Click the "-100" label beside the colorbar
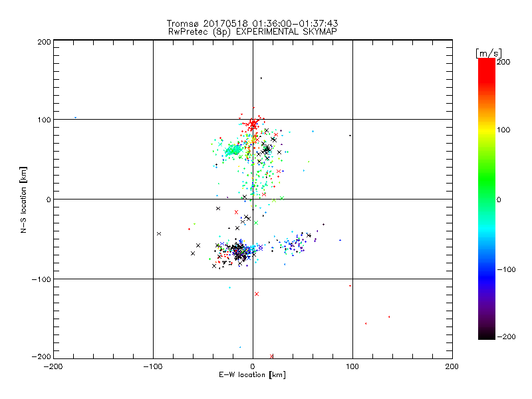Image resolution: width=532 pixels, height=399 pixels. (x=506, y=269)
